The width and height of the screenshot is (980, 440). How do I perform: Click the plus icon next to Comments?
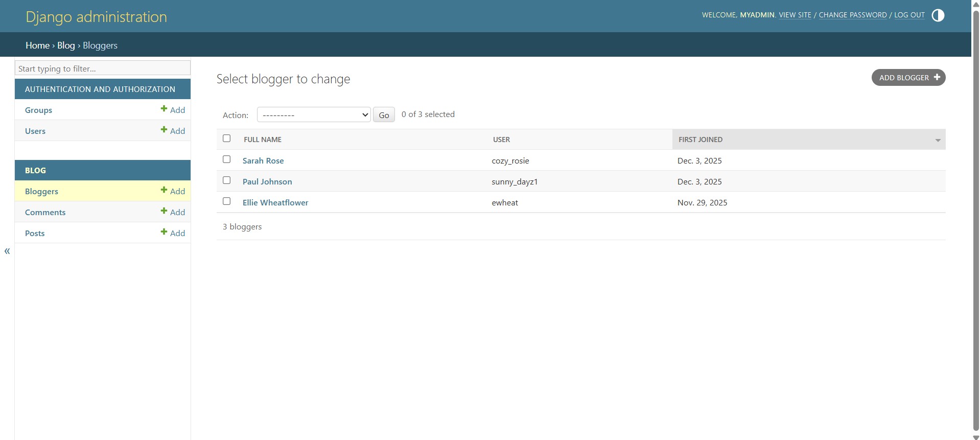click(164, 211)
